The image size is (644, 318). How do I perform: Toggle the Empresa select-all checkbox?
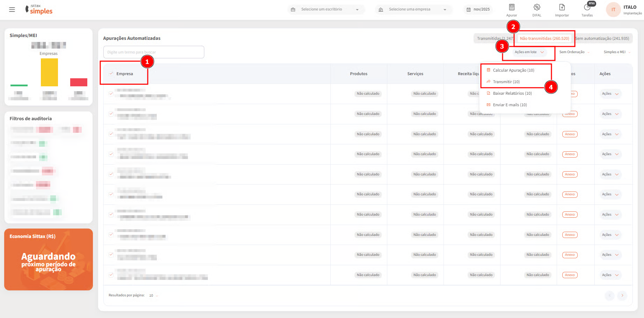click(111, 74)
